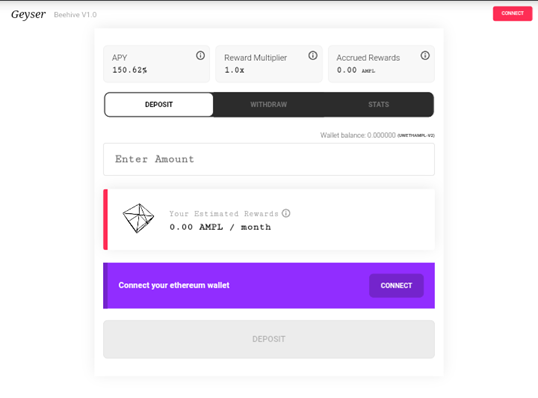Click the red Connect button in header
The height and width of the screenshot is (398, 538).
click(513, 13)
